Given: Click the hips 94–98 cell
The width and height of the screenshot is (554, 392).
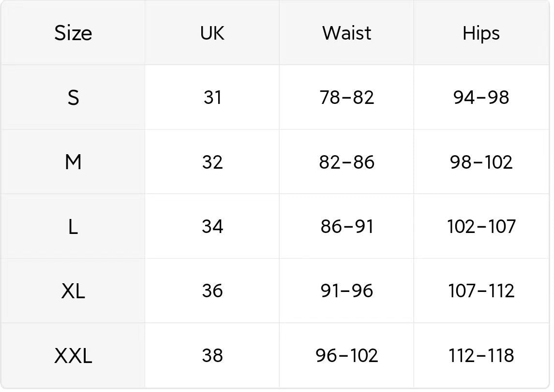Looking at the screenshot, I should click(481, 97).
